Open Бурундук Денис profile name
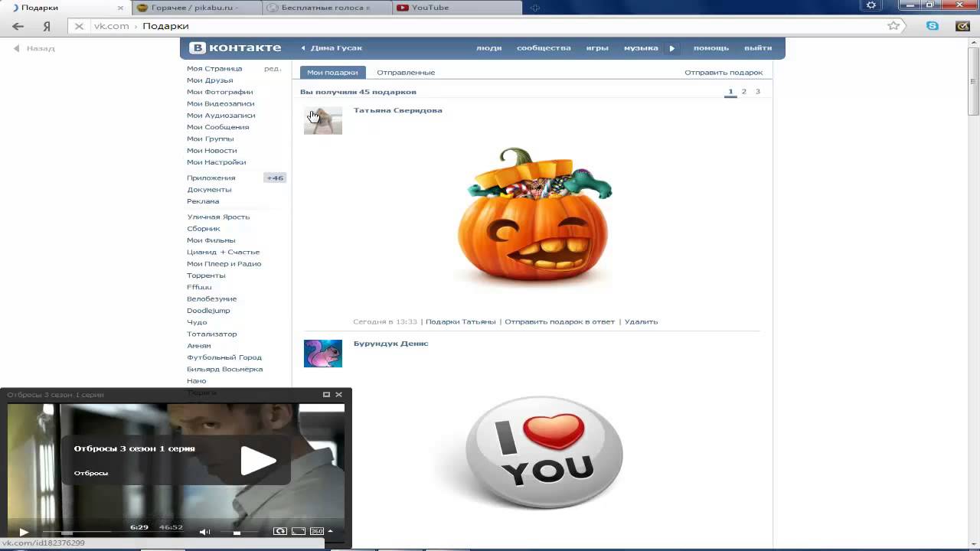The width and height of the screenshot is (980, 551). tap(390, 344)
